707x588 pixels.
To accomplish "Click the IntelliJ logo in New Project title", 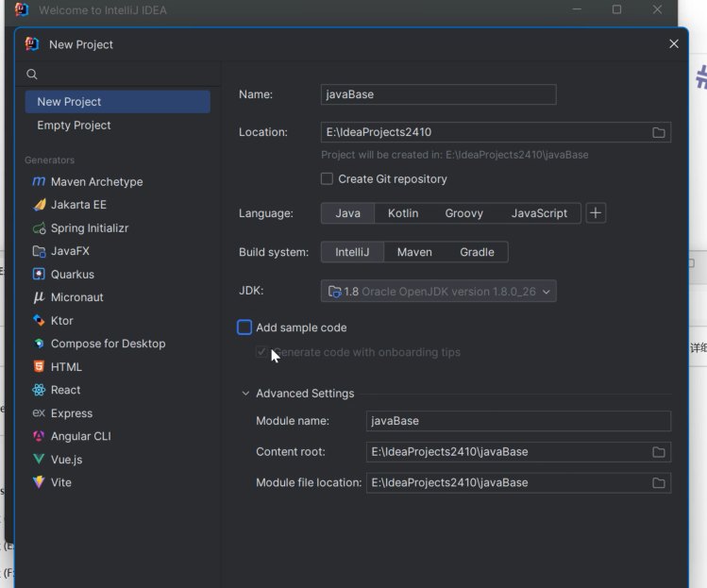I will (x=32, y=44).
